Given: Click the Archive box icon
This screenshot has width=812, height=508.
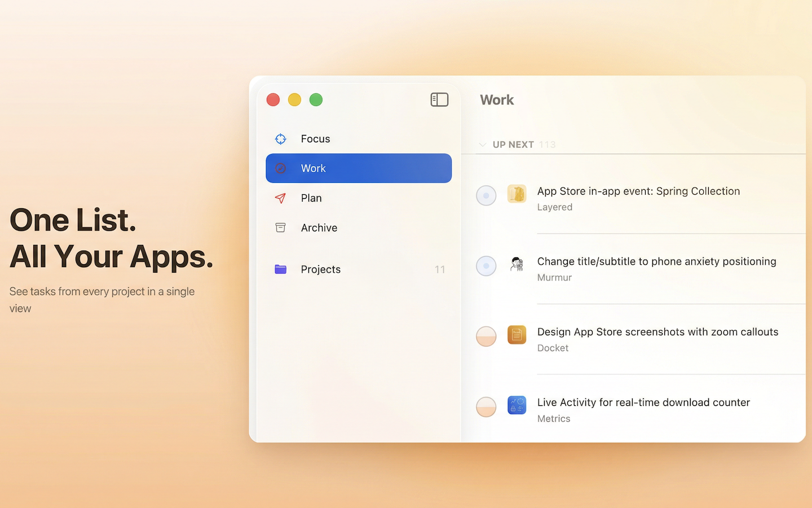Looking at the screenshot, I should coord(280,227).
